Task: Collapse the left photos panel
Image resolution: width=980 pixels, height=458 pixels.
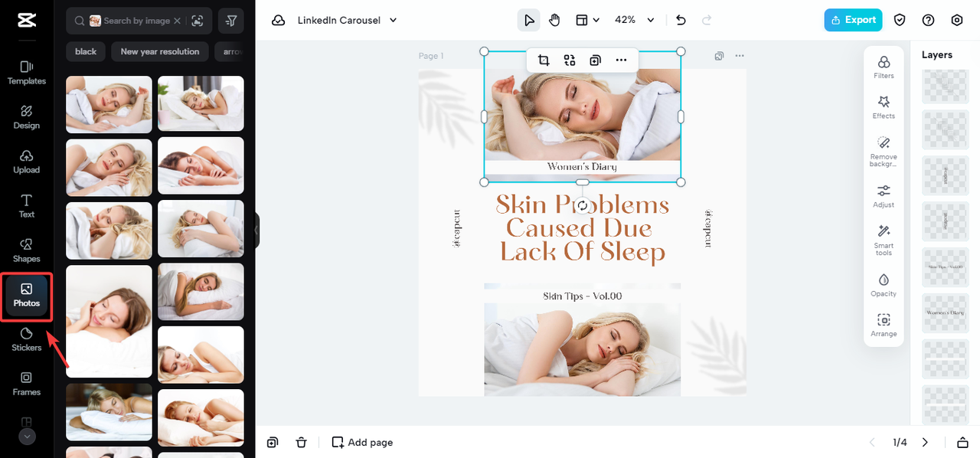Action: [x=256, y=230]
